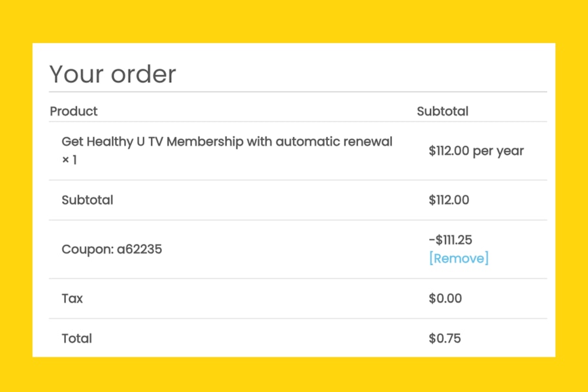Click the $112.00 amount in the Subtotal row
The height and width of the screenshot is (392, 588).
coord(449,200)
